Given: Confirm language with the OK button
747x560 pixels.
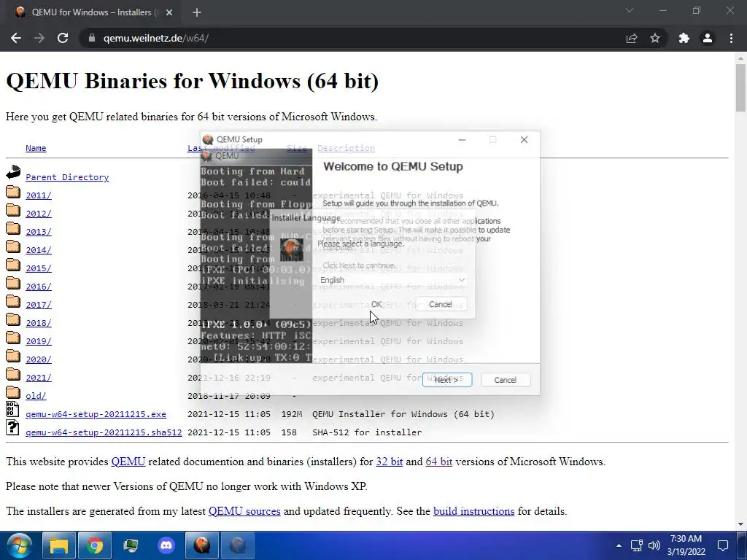Looking at the screenshot, I should coord(376,304).
